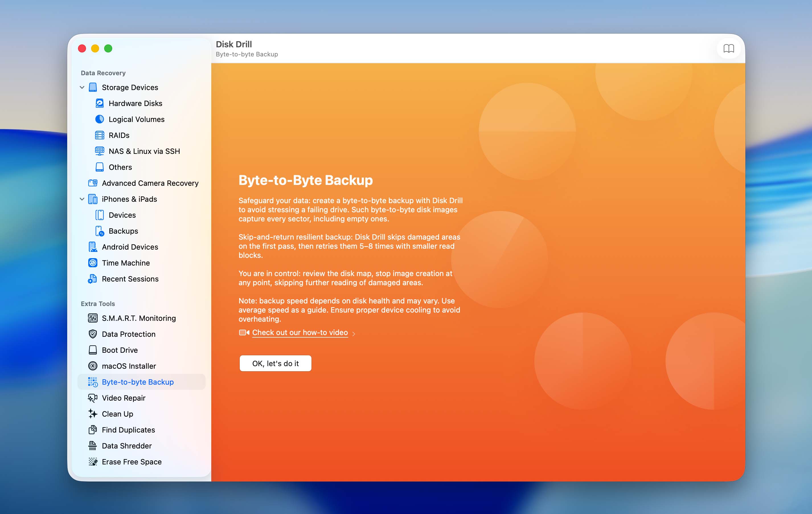This screenshot has width=812, height=514.
Task: Click the RAIDs server icon
Action: point(99,135)
